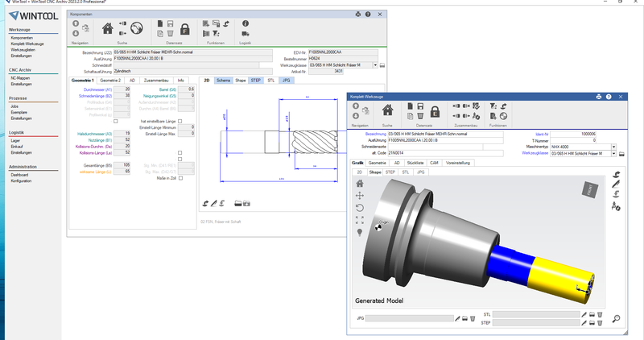The height and width of the screenshot is (340, 644).
Task: Open Jobs under Prozesse
Action: pyautogui.click(x=14, y=106)
